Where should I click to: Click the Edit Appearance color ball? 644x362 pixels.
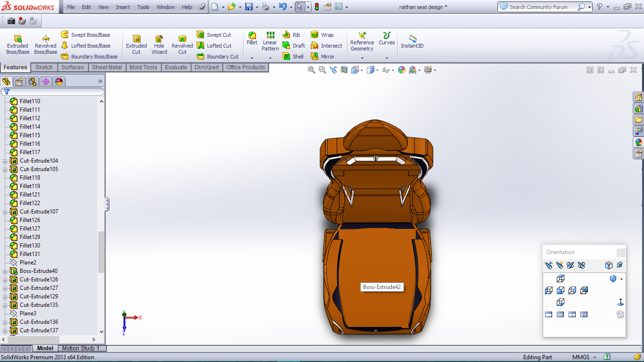pyautogui.click(x=401, y=70)
